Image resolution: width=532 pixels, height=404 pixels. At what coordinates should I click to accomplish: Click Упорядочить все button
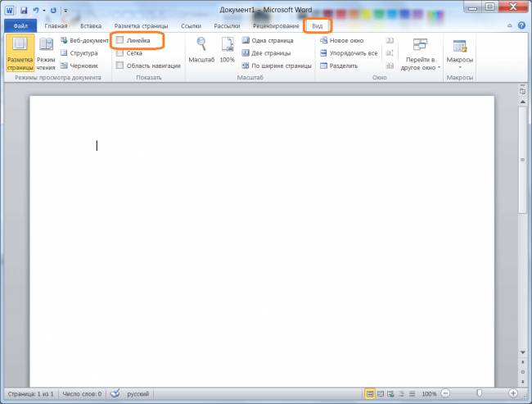[348, 53]
